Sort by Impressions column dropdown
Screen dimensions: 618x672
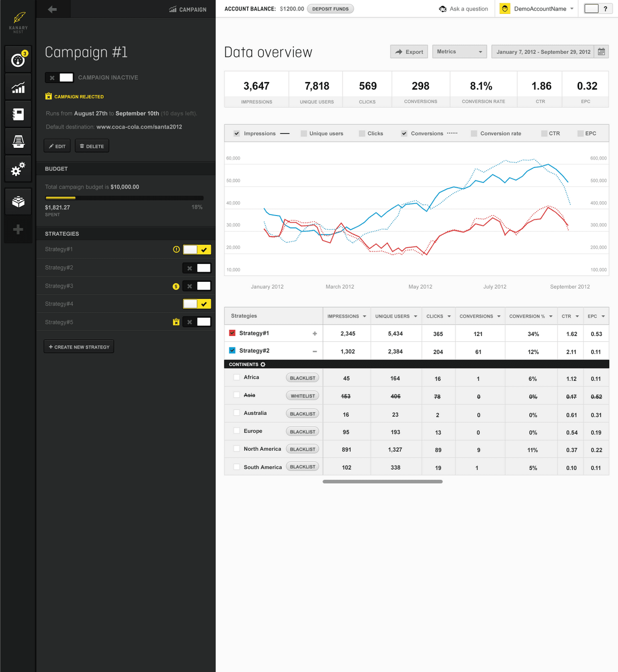tap(365, 316)
